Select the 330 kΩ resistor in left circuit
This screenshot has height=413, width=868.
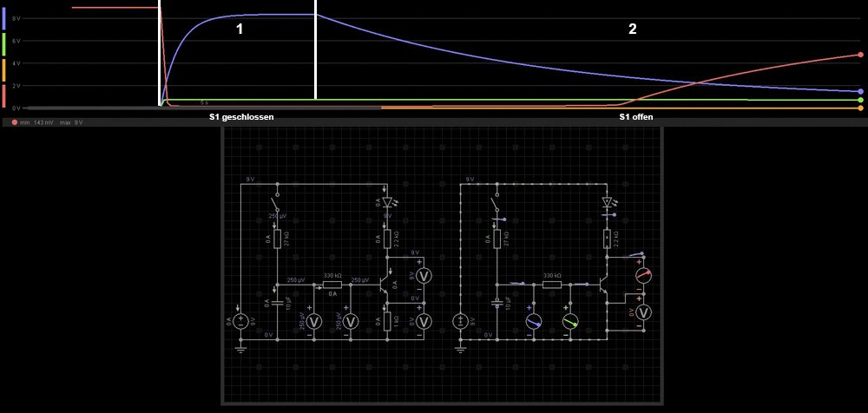(x=331, y=283)
